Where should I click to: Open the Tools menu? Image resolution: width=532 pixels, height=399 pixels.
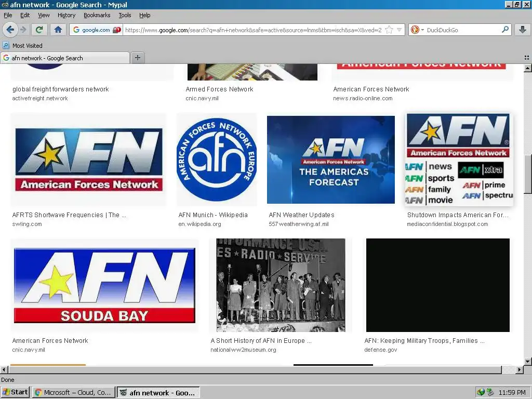125,15
